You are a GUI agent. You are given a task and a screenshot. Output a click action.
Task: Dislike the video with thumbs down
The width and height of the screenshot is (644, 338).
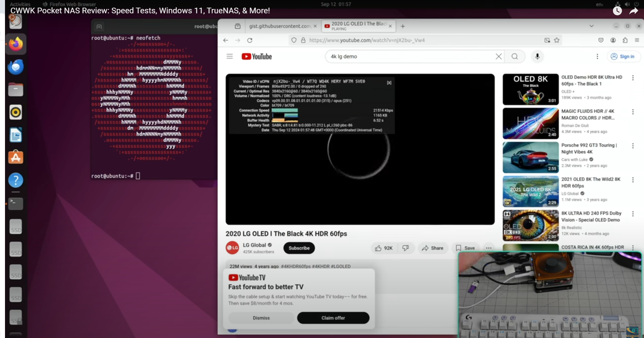point(406,248)
